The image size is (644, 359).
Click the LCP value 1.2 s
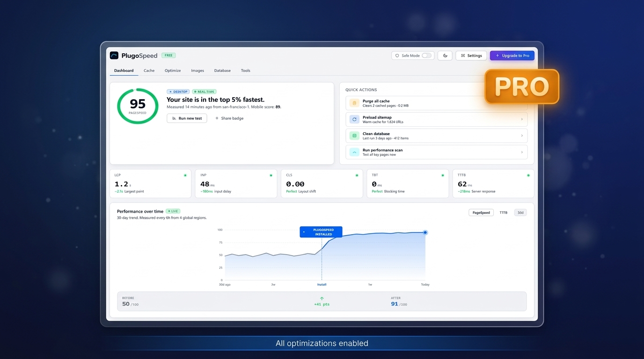point(123,184)
